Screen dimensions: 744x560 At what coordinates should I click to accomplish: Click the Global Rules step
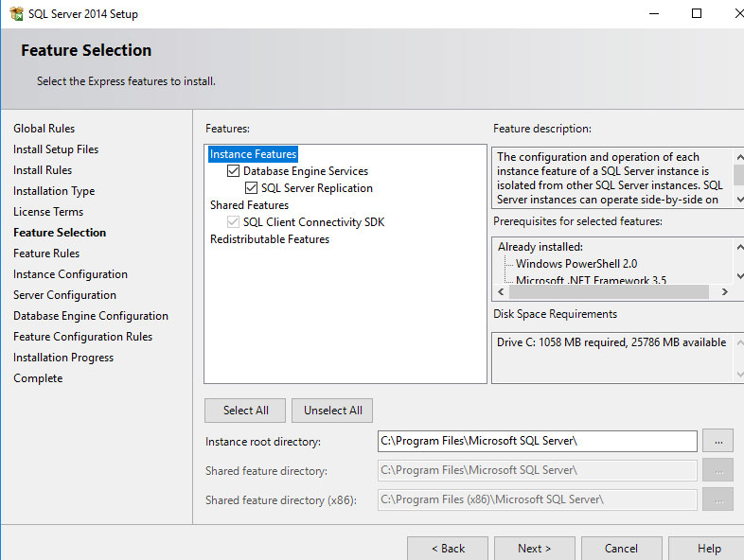44,129
